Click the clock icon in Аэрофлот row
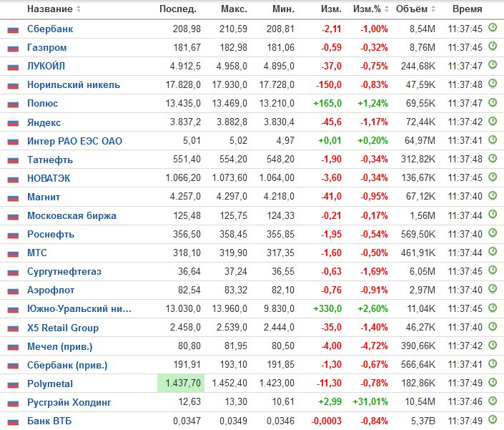Screen dimensions: 504x430 (x=493, y=289)
